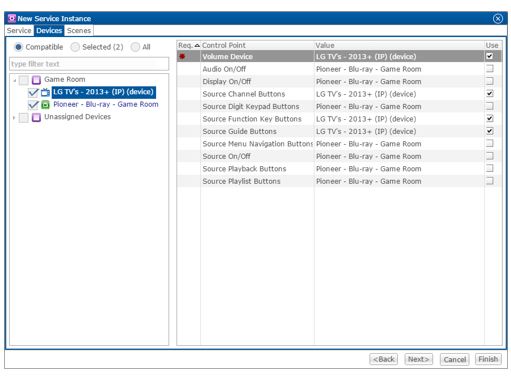Click the red required marker for Volume Device
Viewport: 511px width, 377px height.
(182, 56)
